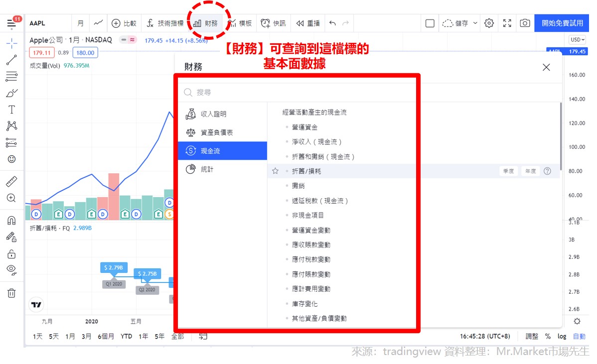The image size is (597, 364).
Task: Open price scale settings gear at bottom right
Action: pyautogui.click(x=577, y=321)
